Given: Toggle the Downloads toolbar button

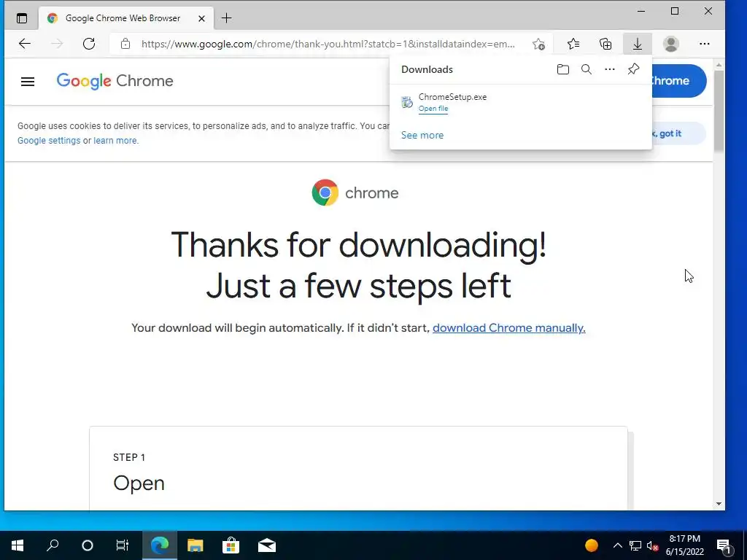Looking at the screenshot, I should click(638, 44).
